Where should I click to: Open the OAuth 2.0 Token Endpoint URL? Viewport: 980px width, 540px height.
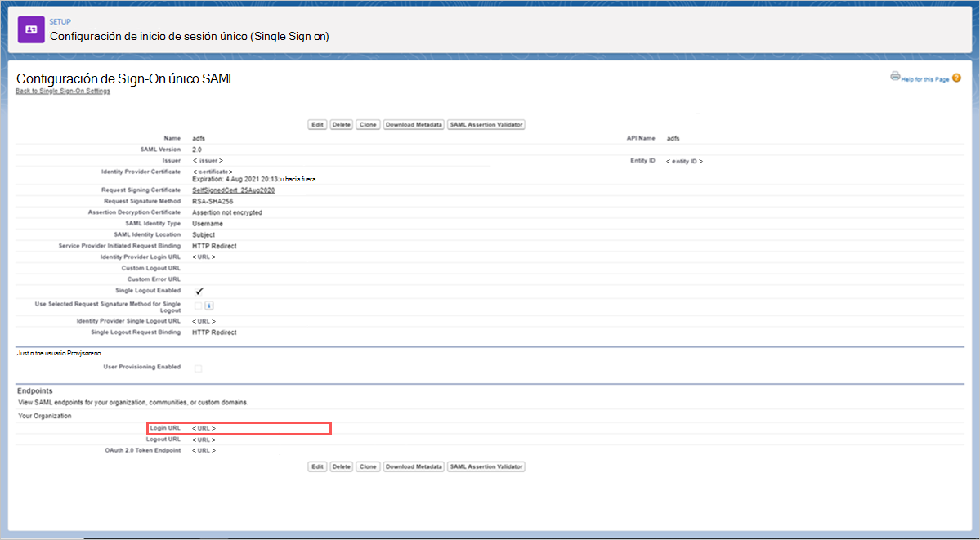(x=203, y=449)
